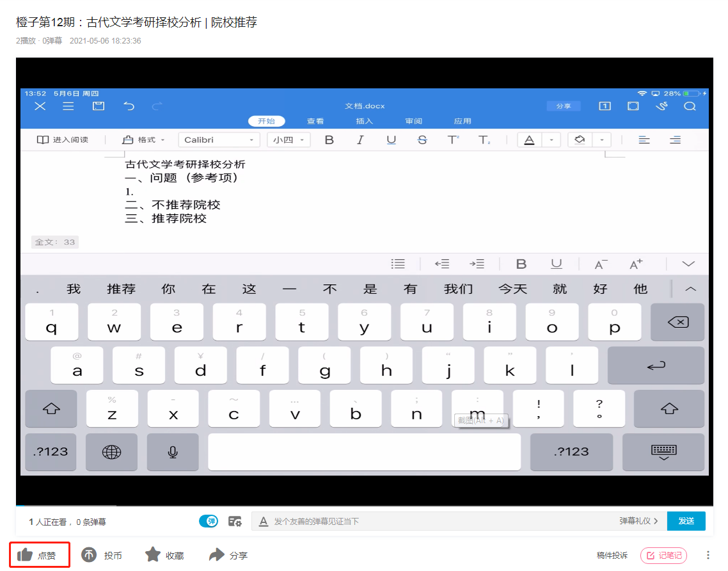Click the blue 分享 button in editor
This screenshot has width=728, height=571.
pos(564,106)
